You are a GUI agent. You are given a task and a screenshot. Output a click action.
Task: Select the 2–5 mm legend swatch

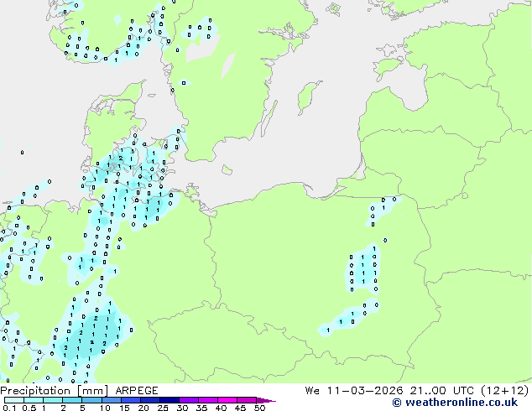(x=72, y=400)
